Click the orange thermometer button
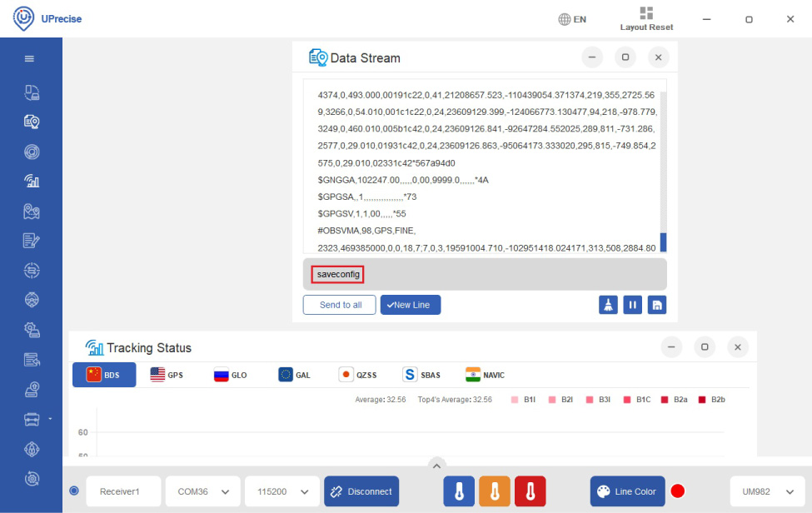The width and height of the screenshot is (812, 513). pos(494,491)
